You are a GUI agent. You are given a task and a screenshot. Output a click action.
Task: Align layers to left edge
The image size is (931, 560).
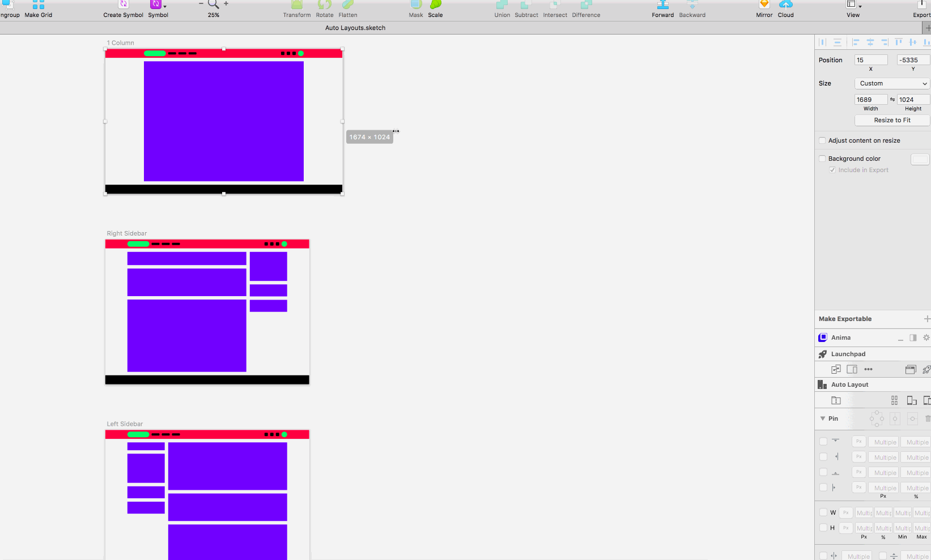[856, 42]
